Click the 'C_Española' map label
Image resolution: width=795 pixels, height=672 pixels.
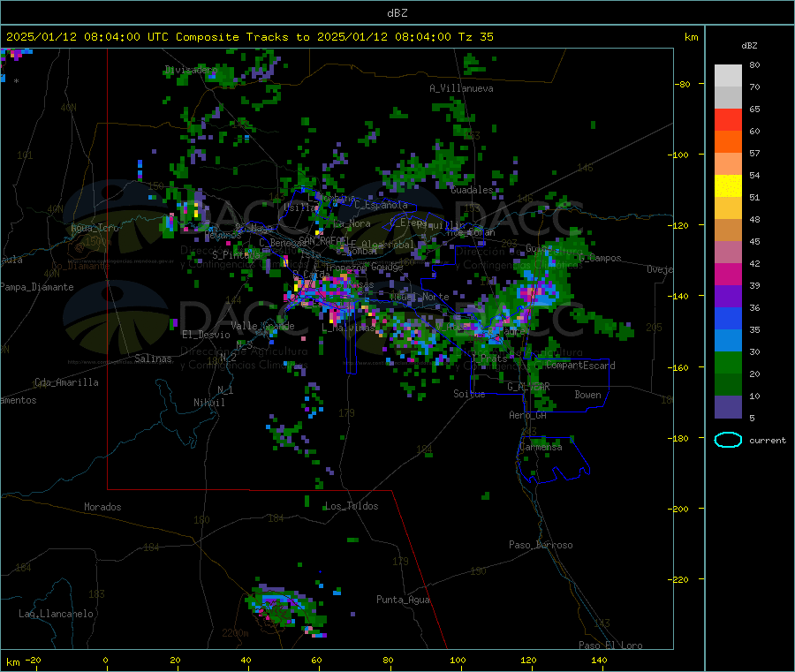[x=382, y=205]
